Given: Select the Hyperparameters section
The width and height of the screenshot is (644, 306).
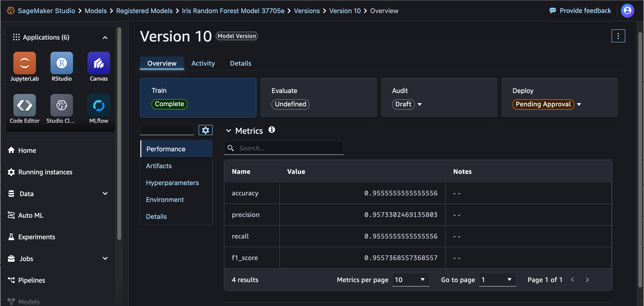Looking at the screenshot, I should coord(172,182).
